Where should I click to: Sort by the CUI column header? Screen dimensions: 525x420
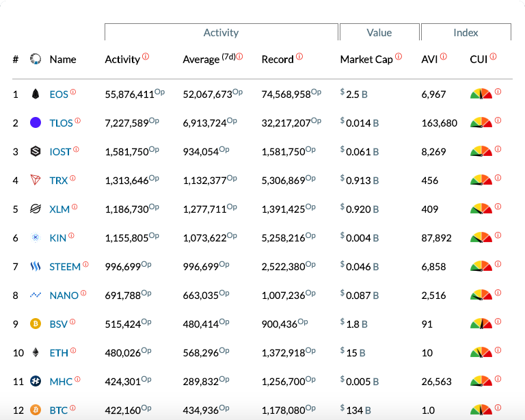[x=479, y=60]
